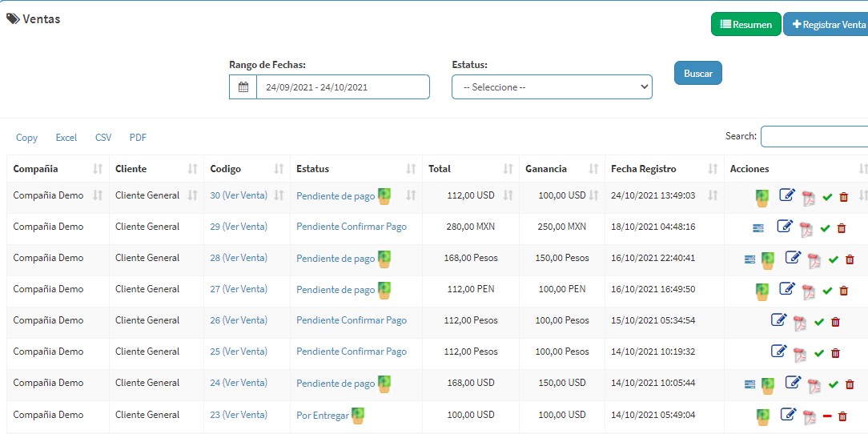The height and width of the screenshot is (434, 868).
Task: Open PDF icon for sale 27
Action: (x=810, y=291)
